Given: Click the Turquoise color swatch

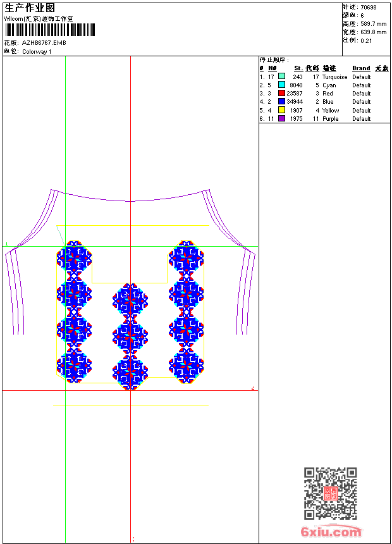Looking at the screenshot, I should coord(281,77).
